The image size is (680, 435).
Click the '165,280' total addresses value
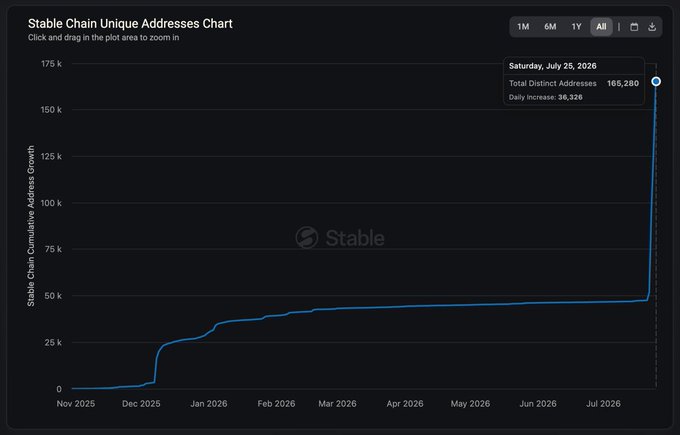(623, 83)
